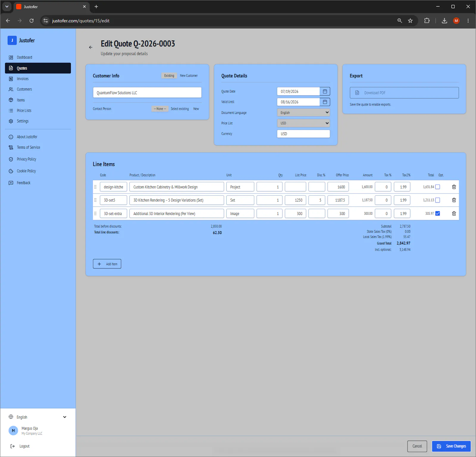The image size is (476, 457).
Task: Choose New contact person option
Action: pos(196,109)
